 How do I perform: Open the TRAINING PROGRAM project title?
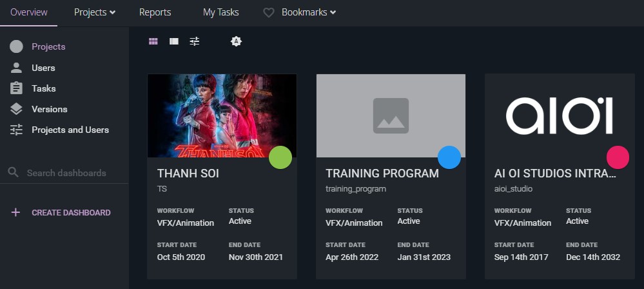(x=382, y=174)
